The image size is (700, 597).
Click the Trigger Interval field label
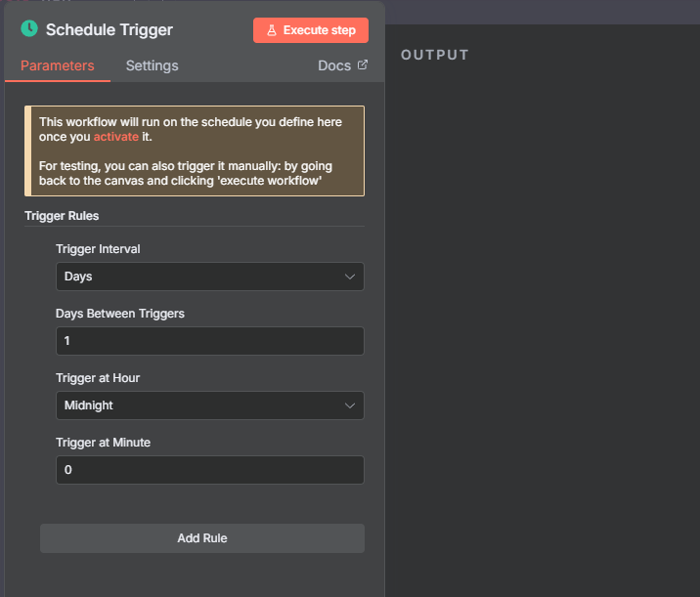[98, 249]
